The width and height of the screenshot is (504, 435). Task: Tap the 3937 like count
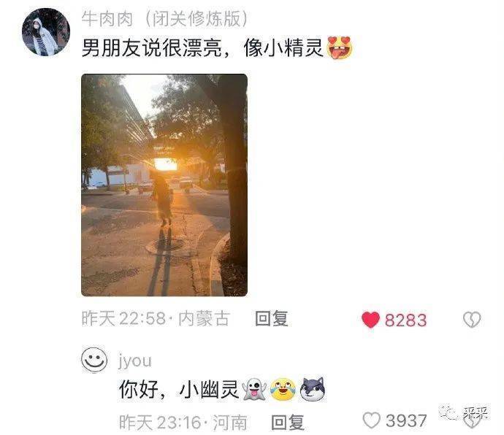(x=406, y=420)
